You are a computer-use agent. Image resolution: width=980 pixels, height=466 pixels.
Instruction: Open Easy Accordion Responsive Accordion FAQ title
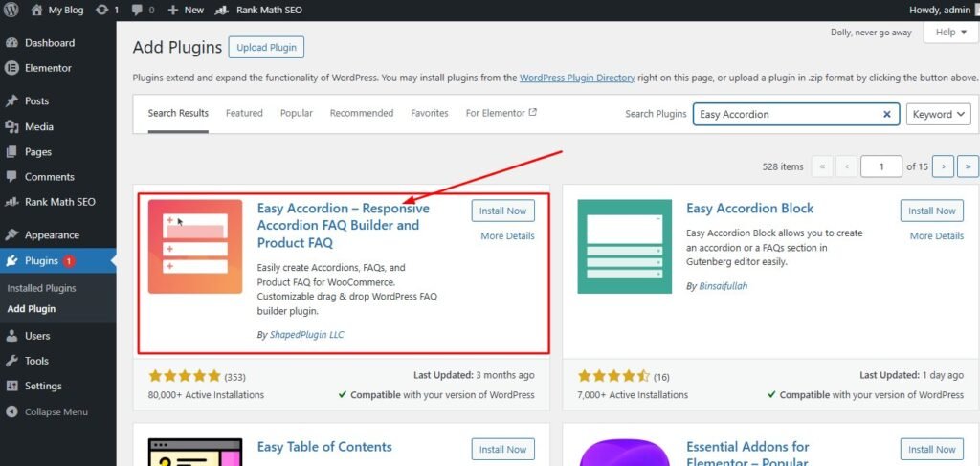[x=344, y=225]
